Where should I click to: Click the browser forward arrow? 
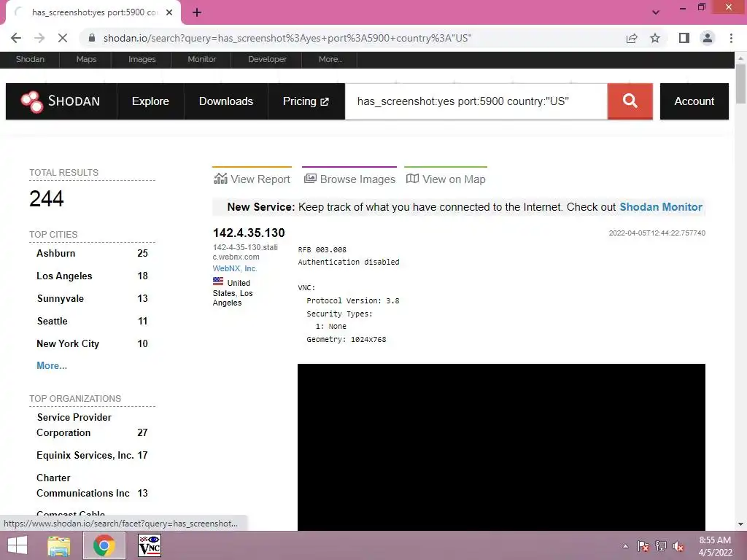point(39,38)
